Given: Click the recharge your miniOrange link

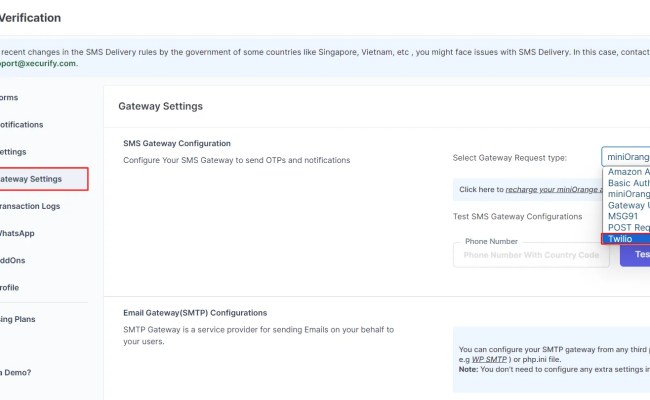Looking at the screenshot, I should [554, 189].
